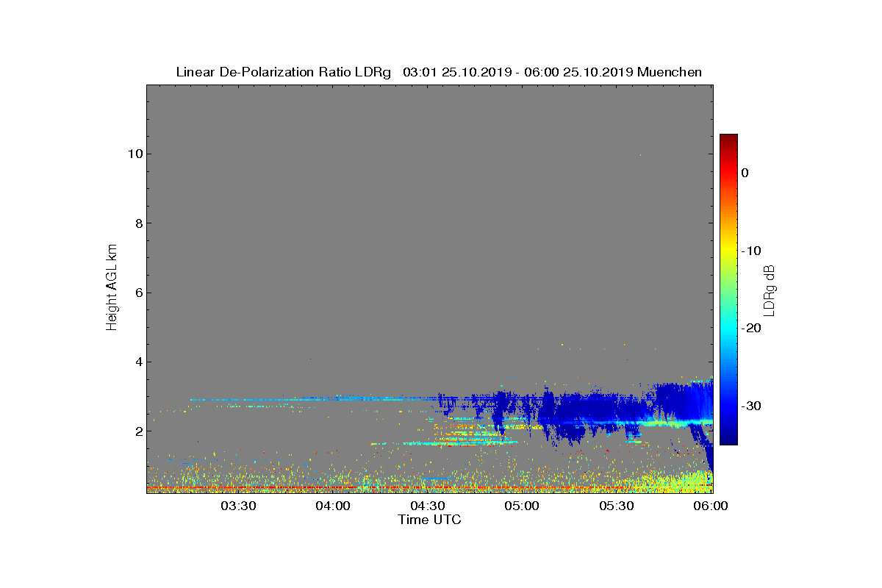
Task: Click the height tick label 8
Action: [x=138, y=223]
